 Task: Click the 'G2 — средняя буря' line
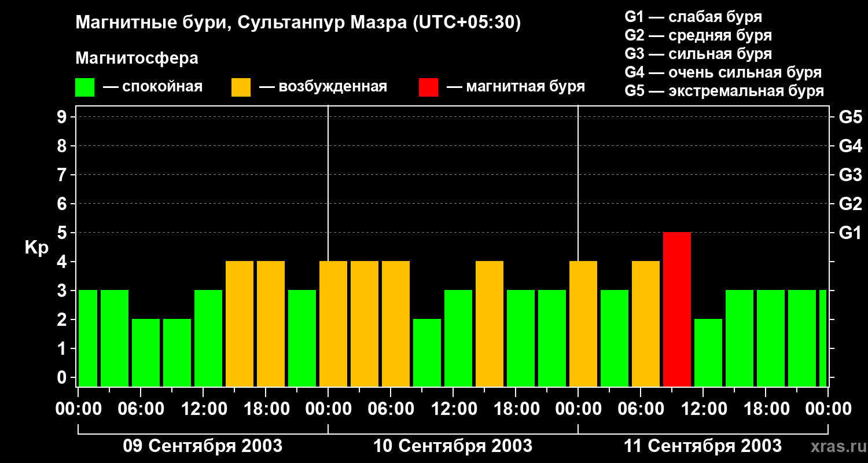(x=698, y=35)
